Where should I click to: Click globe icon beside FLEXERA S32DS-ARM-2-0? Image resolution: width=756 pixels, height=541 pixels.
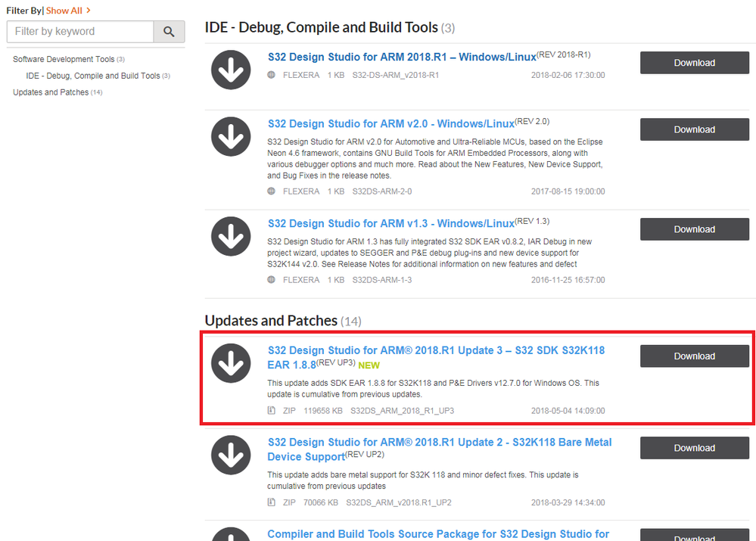pos(272,191)
